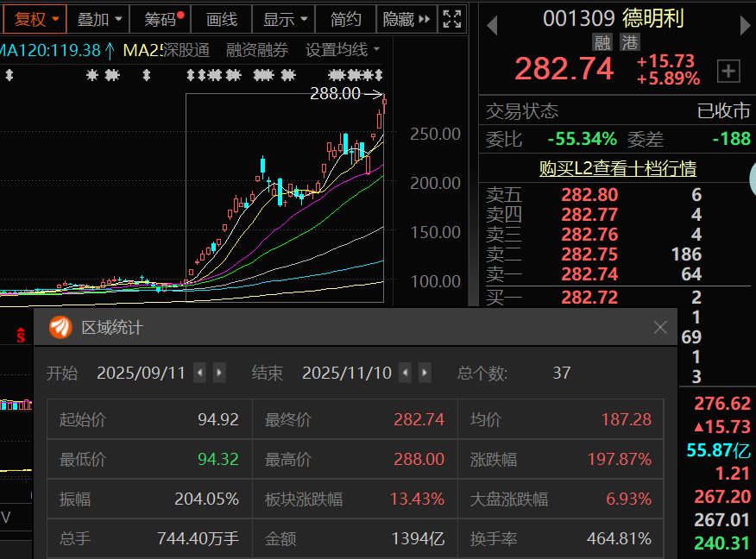Toggle 隐藏 to hide chart panels

click(x=400, y=19)
